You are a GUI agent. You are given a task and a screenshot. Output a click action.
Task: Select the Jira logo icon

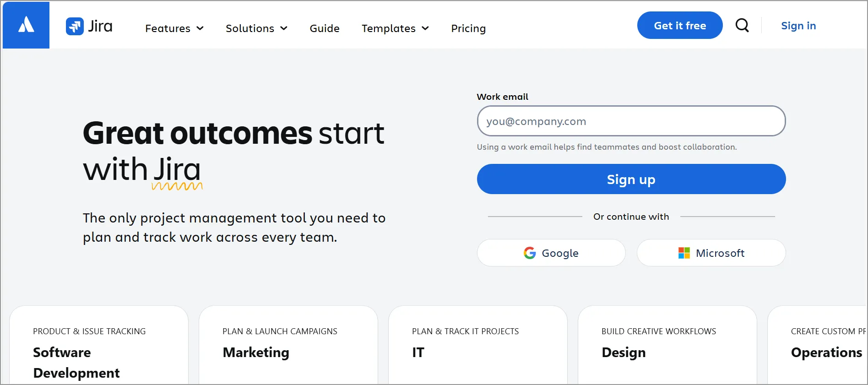75,26
